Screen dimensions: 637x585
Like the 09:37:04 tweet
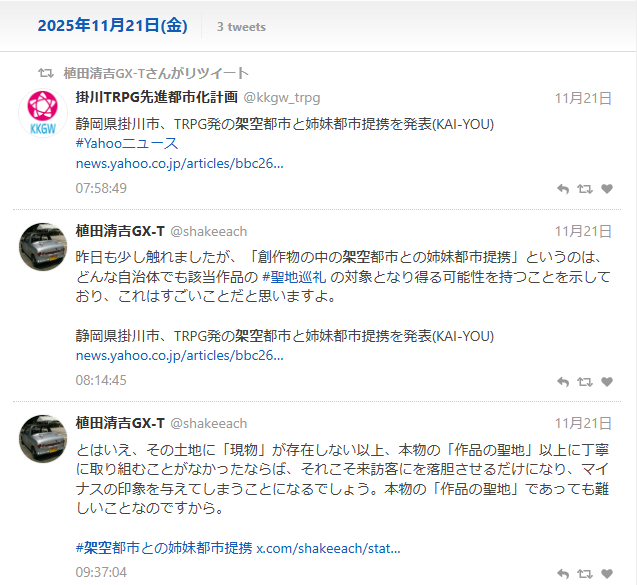coord(607,574)
